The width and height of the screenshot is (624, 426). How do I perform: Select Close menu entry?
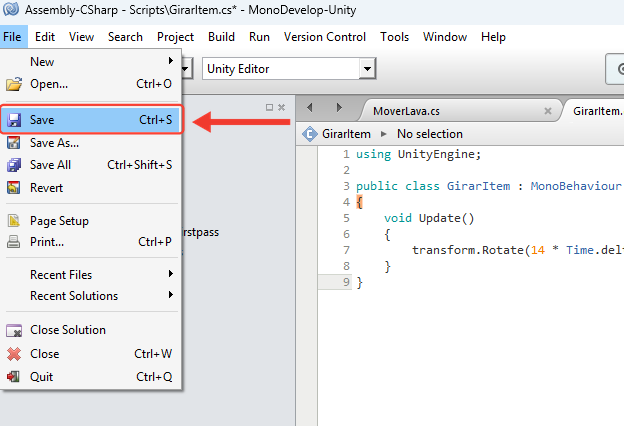tap(91, 354)
